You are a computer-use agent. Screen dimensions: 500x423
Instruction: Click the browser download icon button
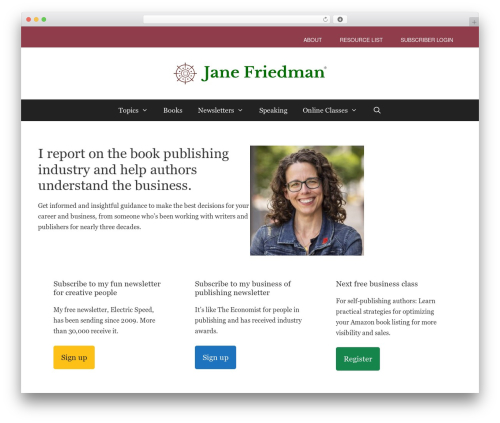click(340, 19)
